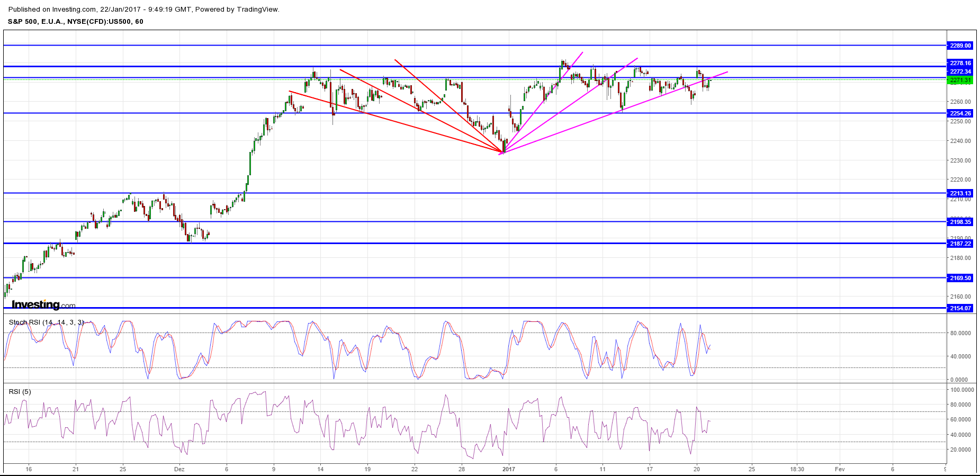
Task: Click the 19 date label on time axis
Action: tap(367, 469)
